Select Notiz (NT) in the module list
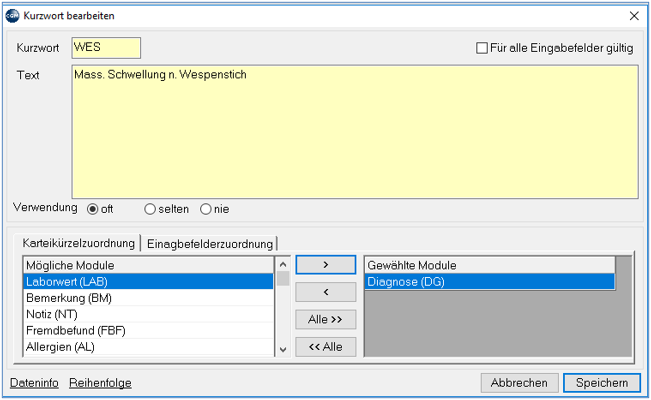 point(148,314)
